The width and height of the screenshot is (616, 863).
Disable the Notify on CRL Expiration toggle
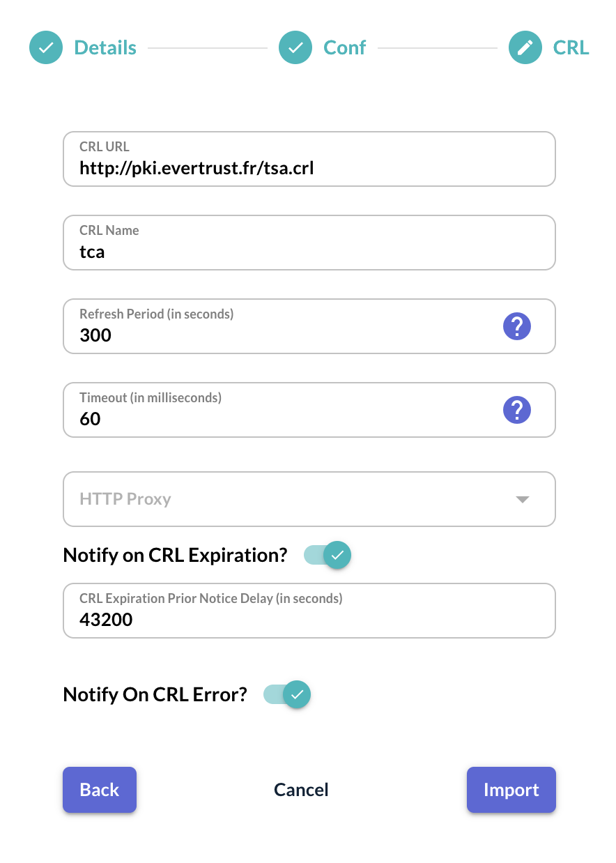328,556
